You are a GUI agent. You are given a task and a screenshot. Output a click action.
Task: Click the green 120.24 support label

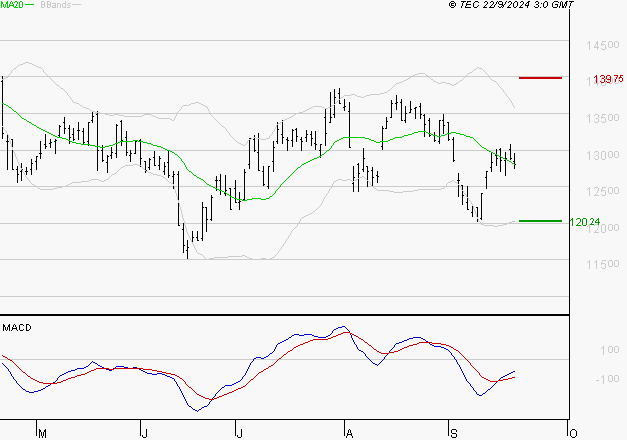[x=585, y=222]
